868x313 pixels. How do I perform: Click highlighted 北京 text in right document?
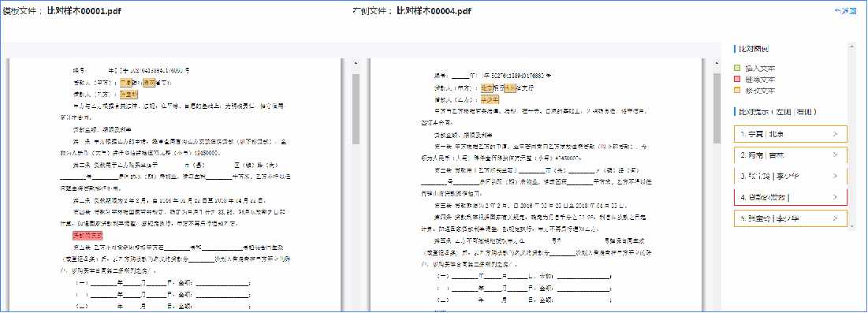pyautogui.click(x=486, y=88)
